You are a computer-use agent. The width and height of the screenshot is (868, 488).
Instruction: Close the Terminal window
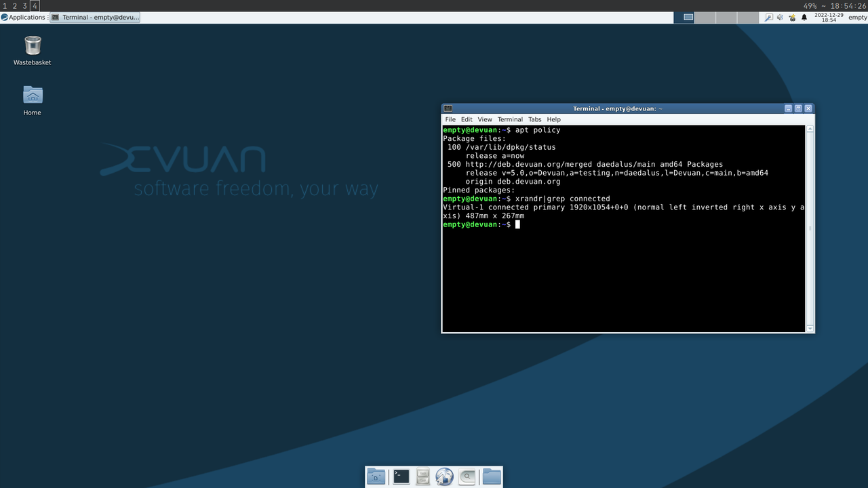(x=808, y=108)
